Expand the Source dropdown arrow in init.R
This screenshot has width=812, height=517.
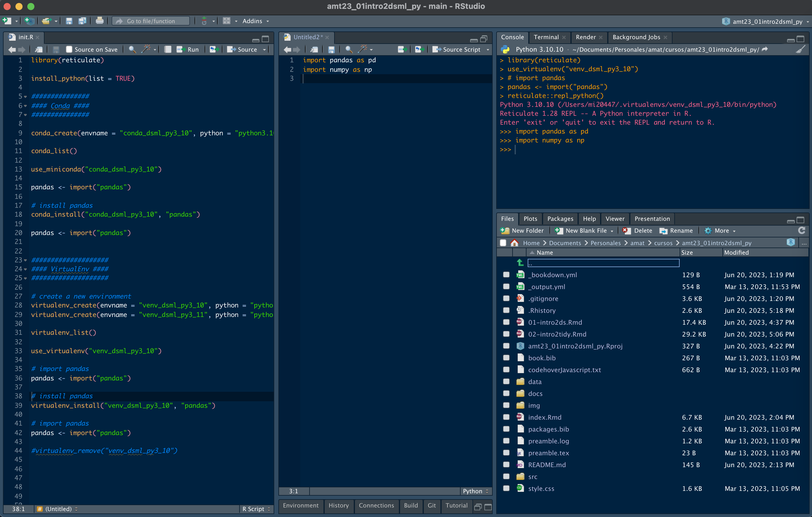265,50
